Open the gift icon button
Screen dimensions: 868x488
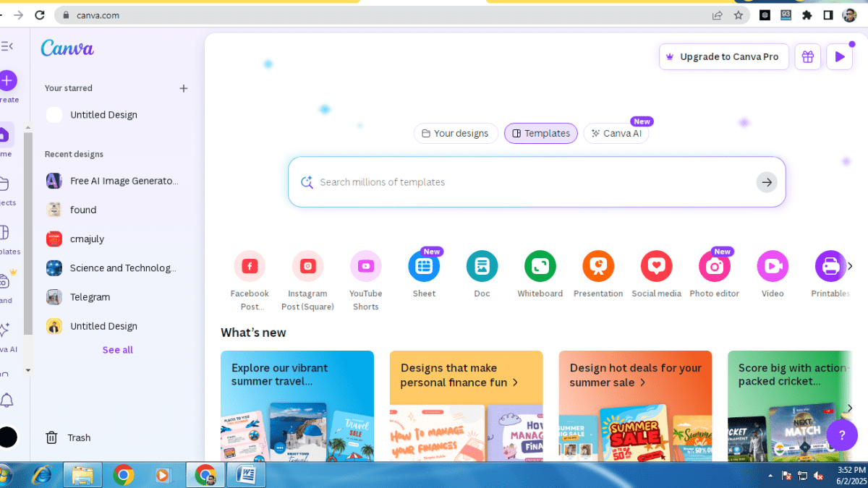[808, 56]
